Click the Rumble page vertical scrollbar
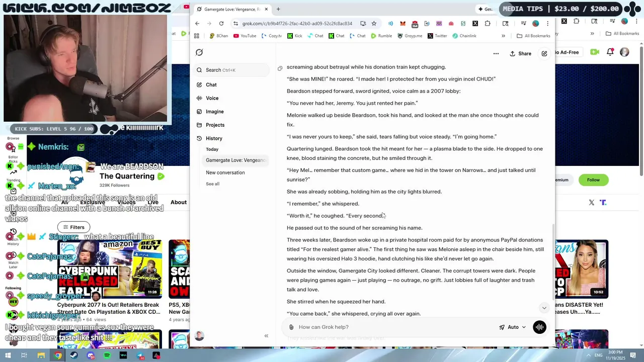This screenshot has height=362, width=644. (641, 111)
